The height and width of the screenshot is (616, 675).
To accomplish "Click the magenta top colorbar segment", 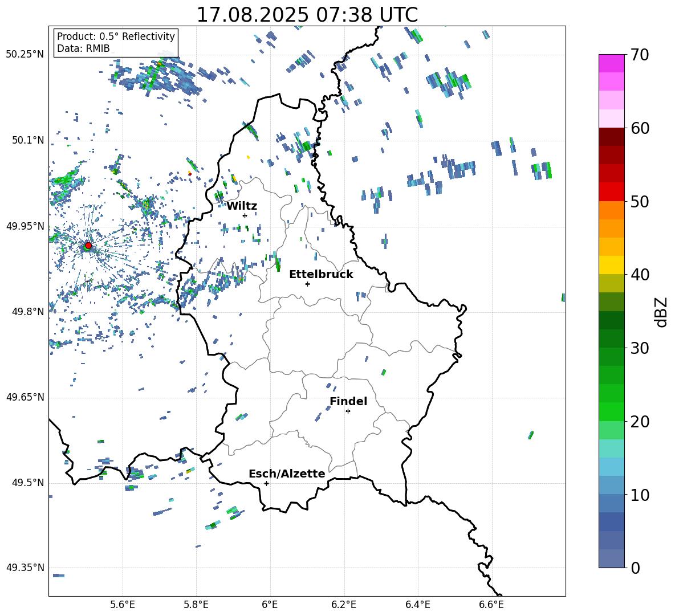I will click(x=612, y=63).
